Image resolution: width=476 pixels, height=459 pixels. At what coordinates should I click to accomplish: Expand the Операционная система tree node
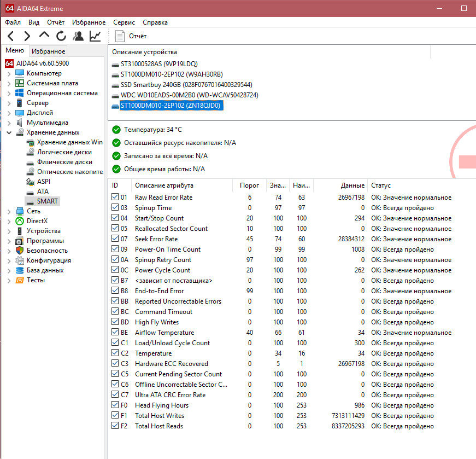[9, 94]
